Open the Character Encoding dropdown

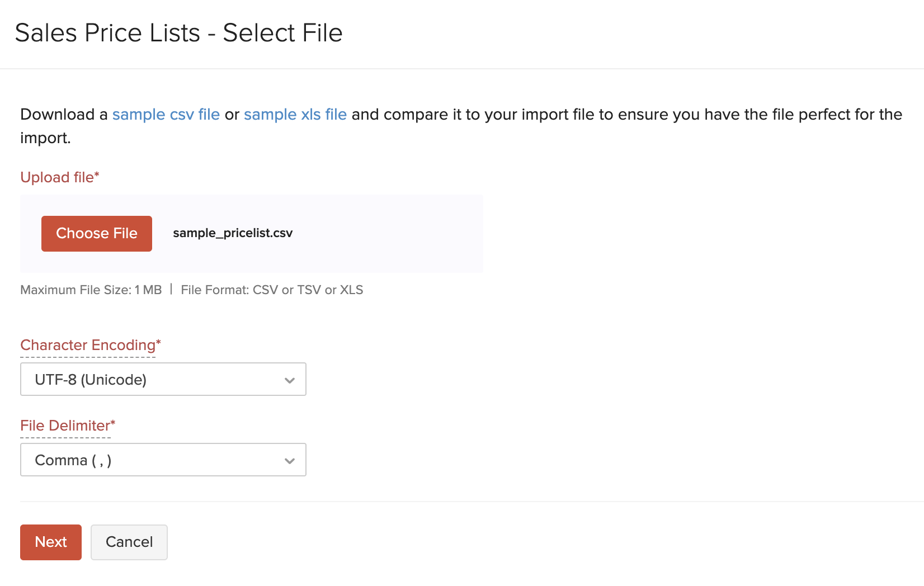[163, 379]
